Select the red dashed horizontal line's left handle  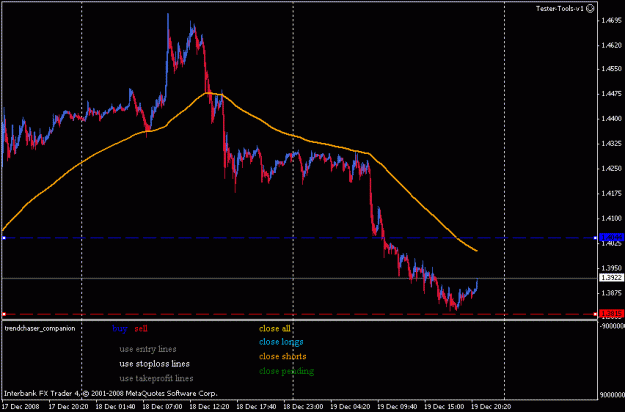(4, 314)
